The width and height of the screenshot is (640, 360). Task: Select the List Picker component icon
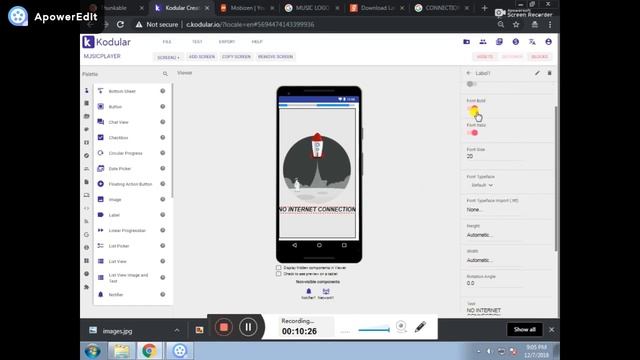(x=100, y=246)
